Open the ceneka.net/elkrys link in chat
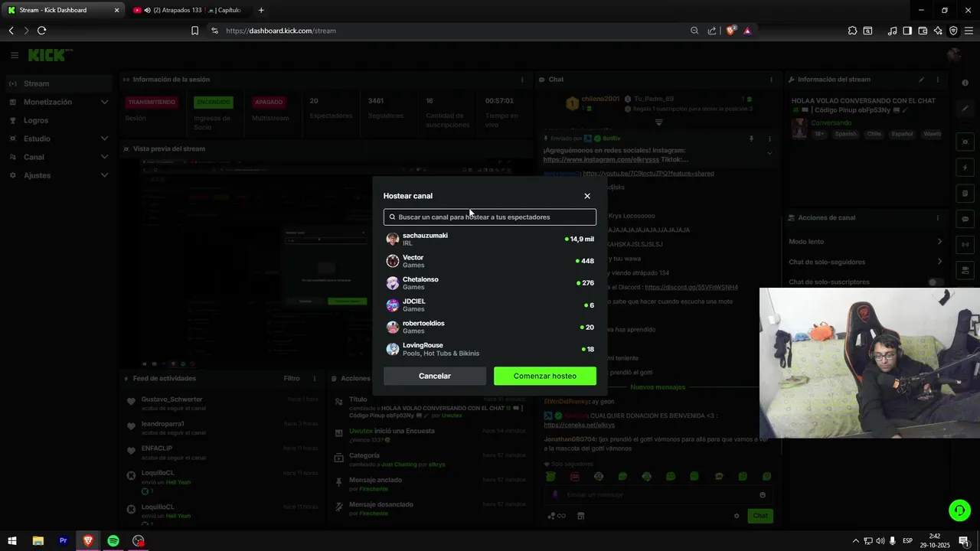The height and width of the screenshot is (551, 980). pyautogui.click(x=580, y=425)
